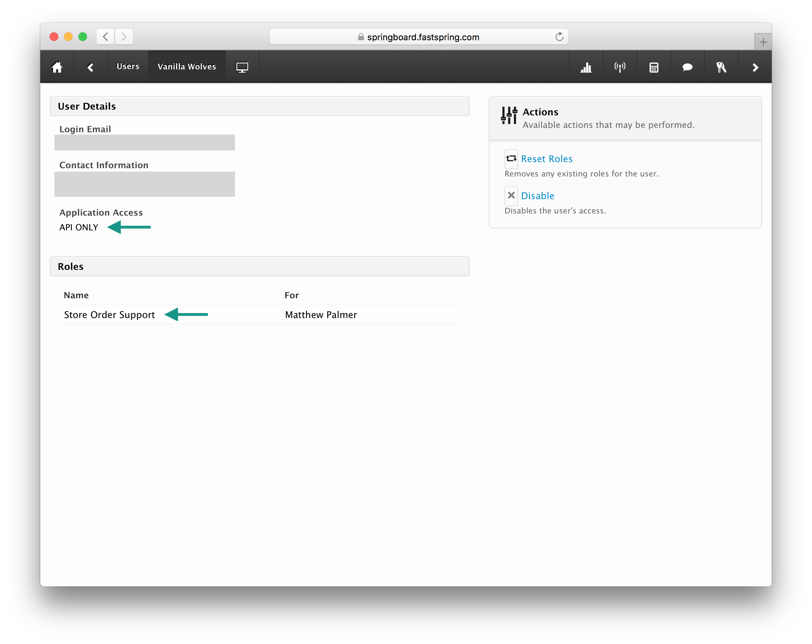Open the Users tab
The image size is (812, 644).
click(x=128, y=66)
